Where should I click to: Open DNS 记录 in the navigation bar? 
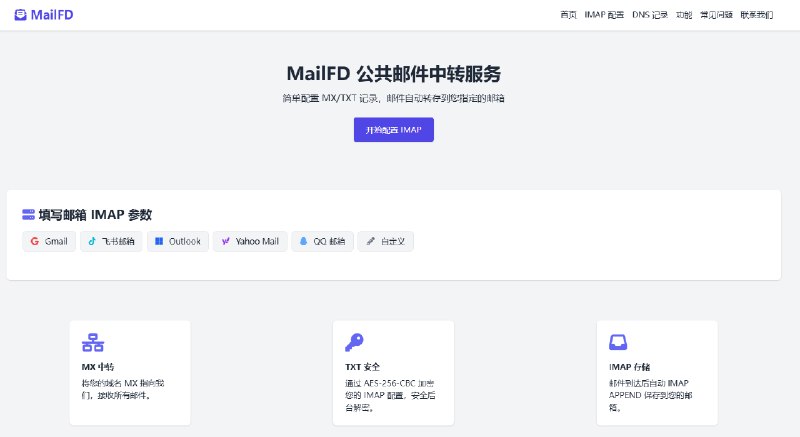coord(650,15)
